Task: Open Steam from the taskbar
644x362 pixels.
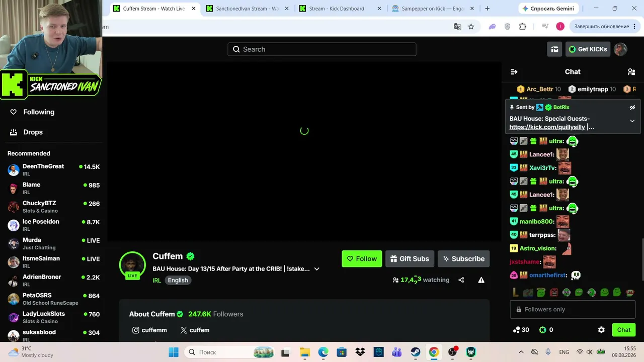Action: [x=416, y=352]
